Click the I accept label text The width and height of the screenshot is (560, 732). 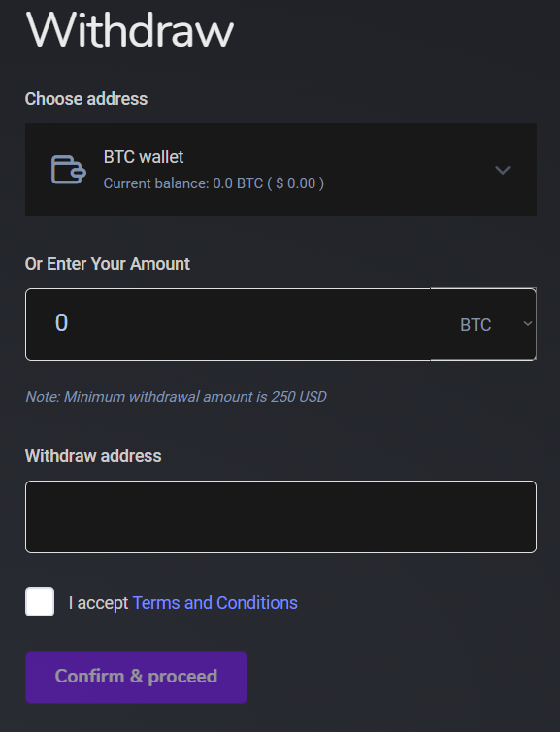click(x=98, y=603)
